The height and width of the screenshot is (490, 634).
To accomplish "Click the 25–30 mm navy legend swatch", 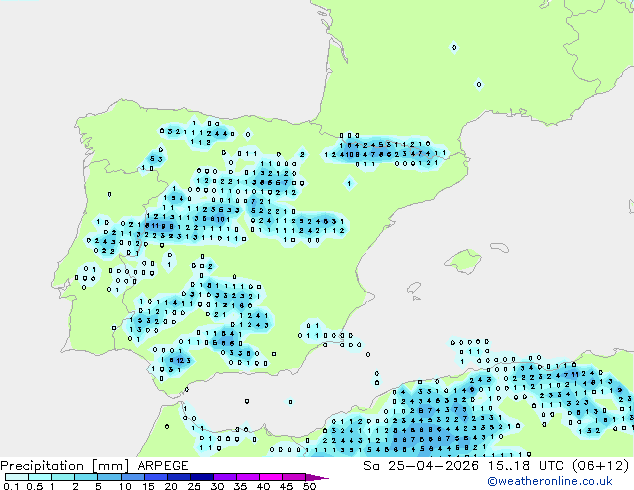I will pyautogui.click(x=201, y=477).
